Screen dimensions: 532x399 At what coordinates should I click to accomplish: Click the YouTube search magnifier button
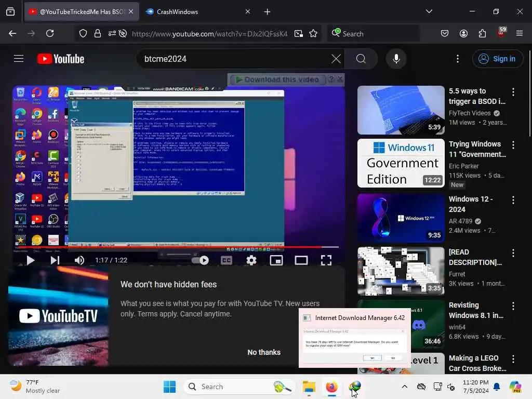point(361,59)
